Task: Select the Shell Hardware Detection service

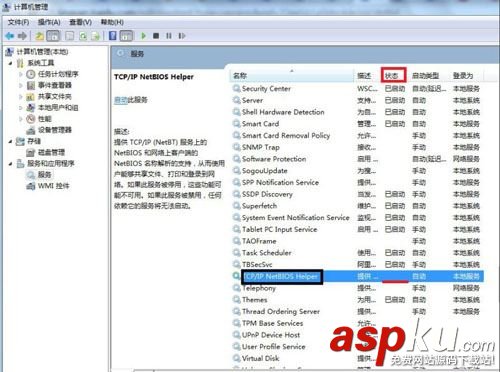Action: [358, 112]
